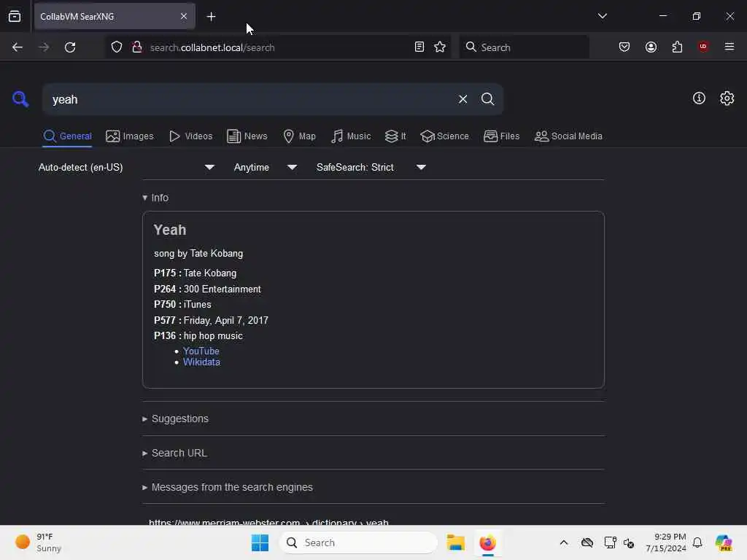Click the text "hip hop music"
The image size is (747, 560).
coord(213,335)
